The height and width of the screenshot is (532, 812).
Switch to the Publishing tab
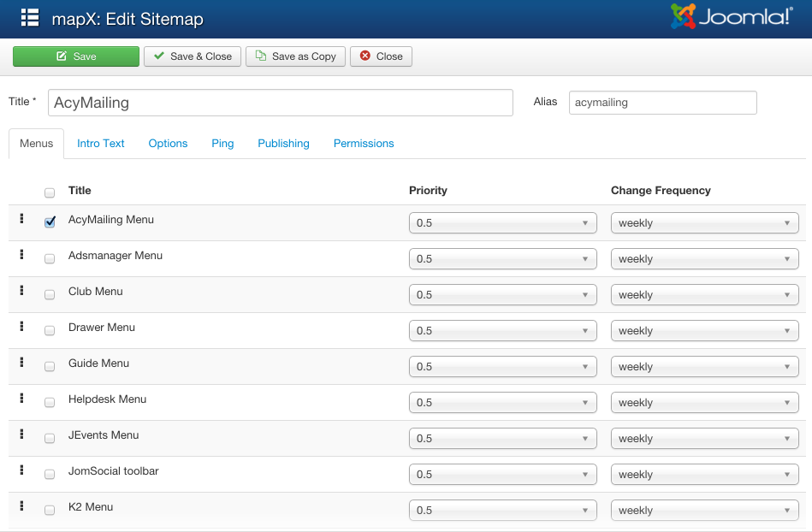[283, 144]
